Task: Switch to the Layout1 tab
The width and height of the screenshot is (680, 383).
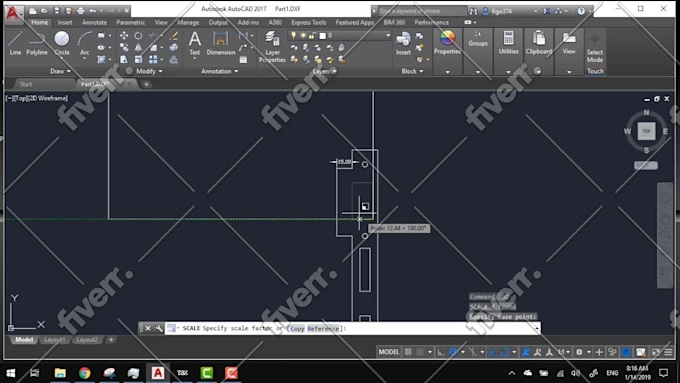Action: [x=55, y=340]
